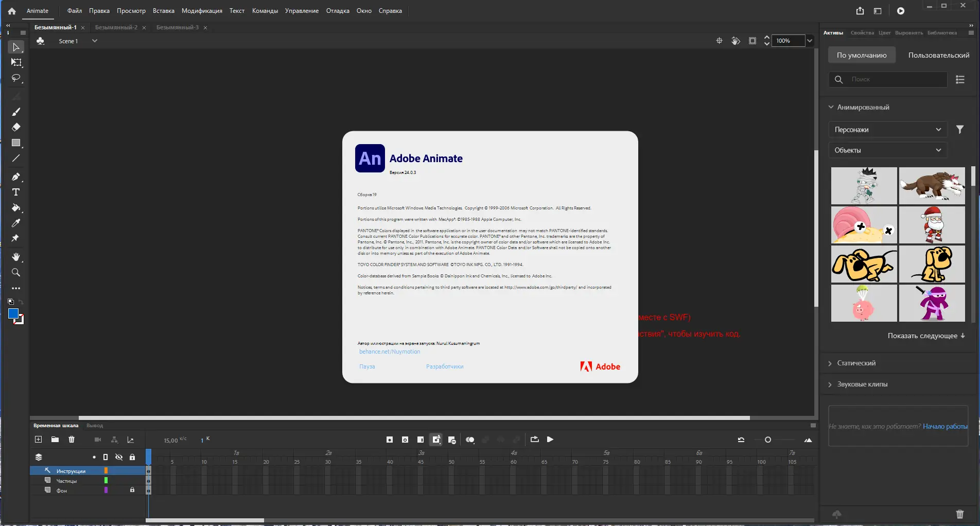Select the Rectangle tool
This screenshot has width=980, height=526.
16,143
